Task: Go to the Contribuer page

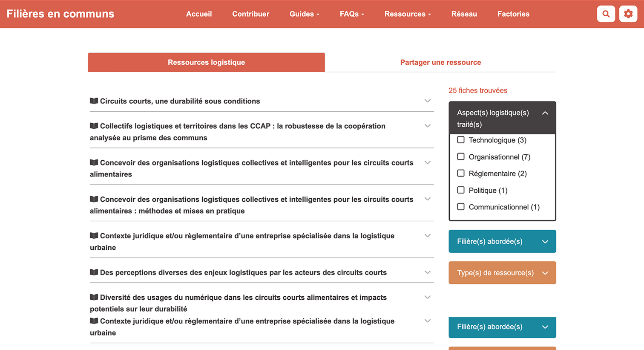Action: pos(250,14)
